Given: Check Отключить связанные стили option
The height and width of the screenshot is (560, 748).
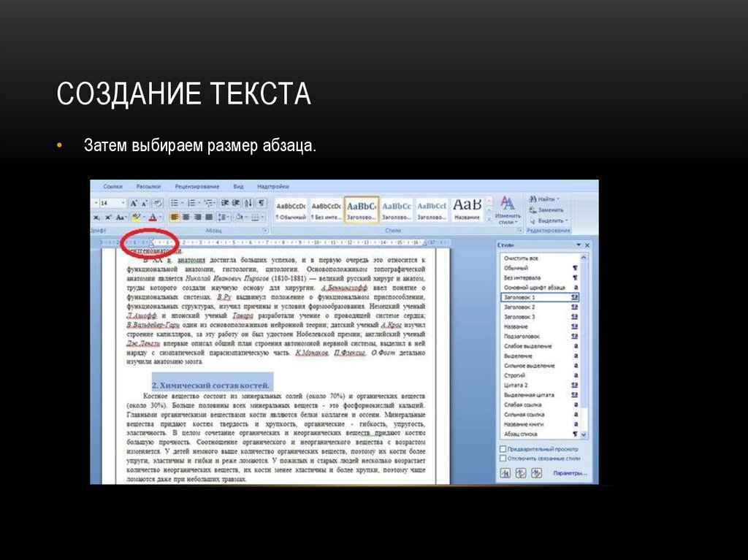Looking at the screenshot, I should (x=501, y=458).
